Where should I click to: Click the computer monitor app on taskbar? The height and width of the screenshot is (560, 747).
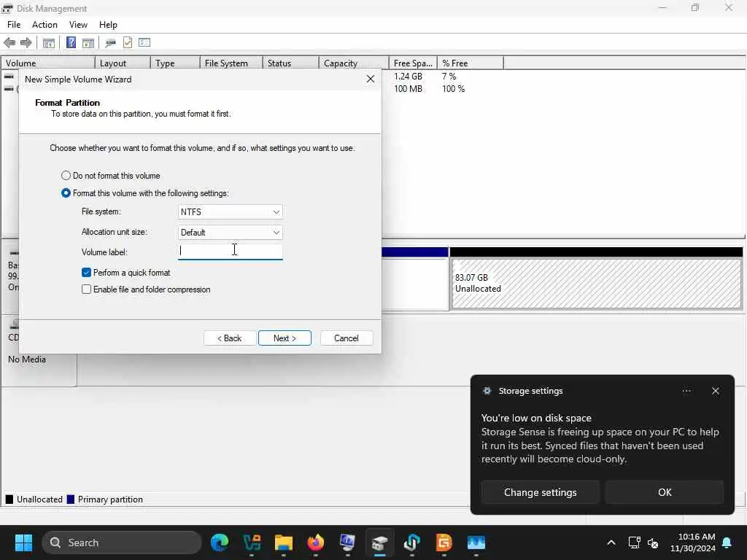(347, 542)
